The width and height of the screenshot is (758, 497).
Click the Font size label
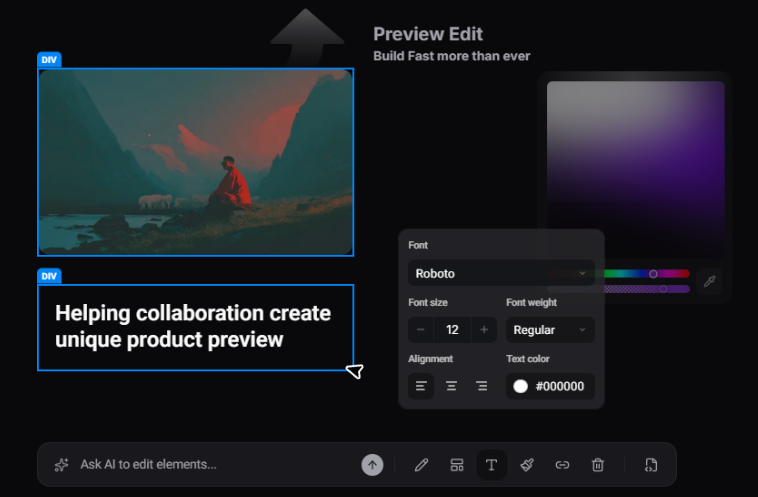click(428, 303)
